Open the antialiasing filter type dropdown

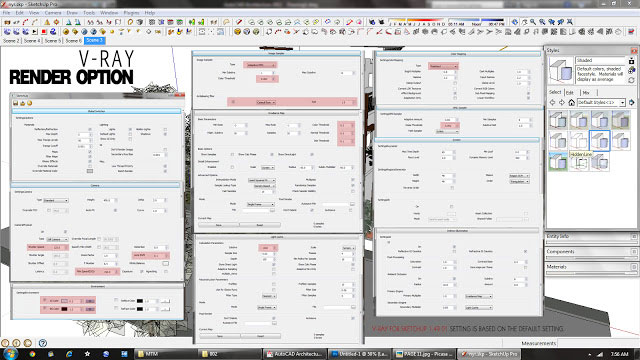tap(266, 102)
